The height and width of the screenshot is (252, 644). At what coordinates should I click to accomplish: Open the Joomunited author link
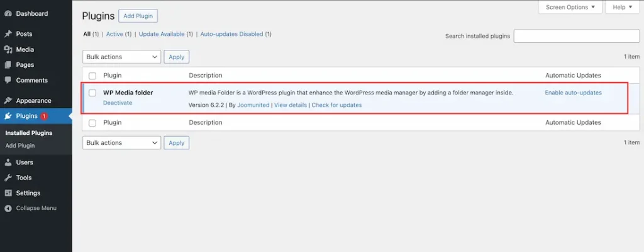click(253, 105)
